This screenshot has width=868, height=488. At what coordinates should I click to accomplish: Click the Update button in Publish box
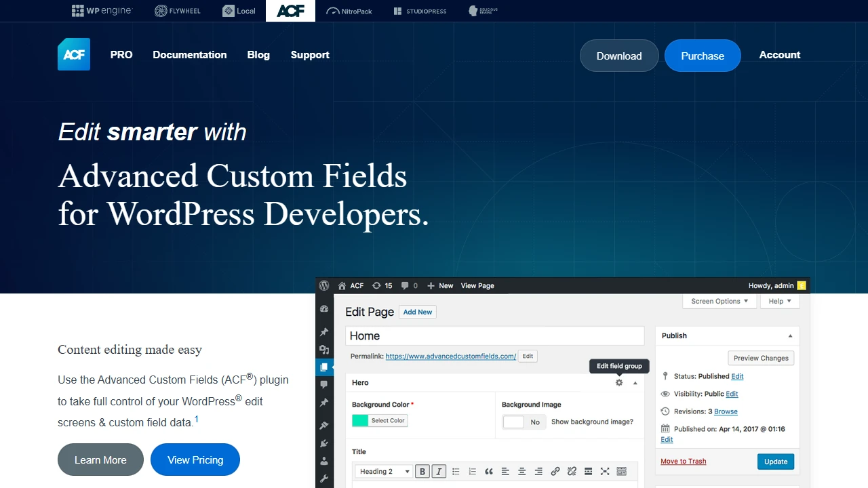(775, 462)
